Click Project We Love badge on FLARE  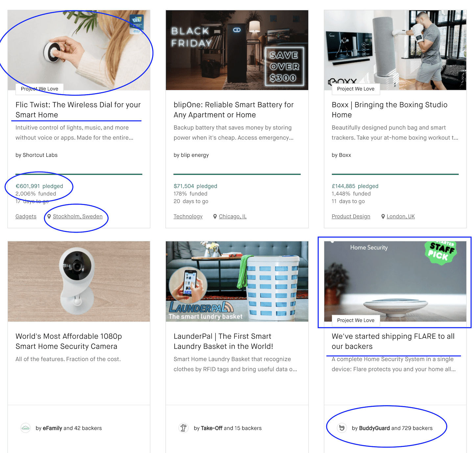click(356, 320)
